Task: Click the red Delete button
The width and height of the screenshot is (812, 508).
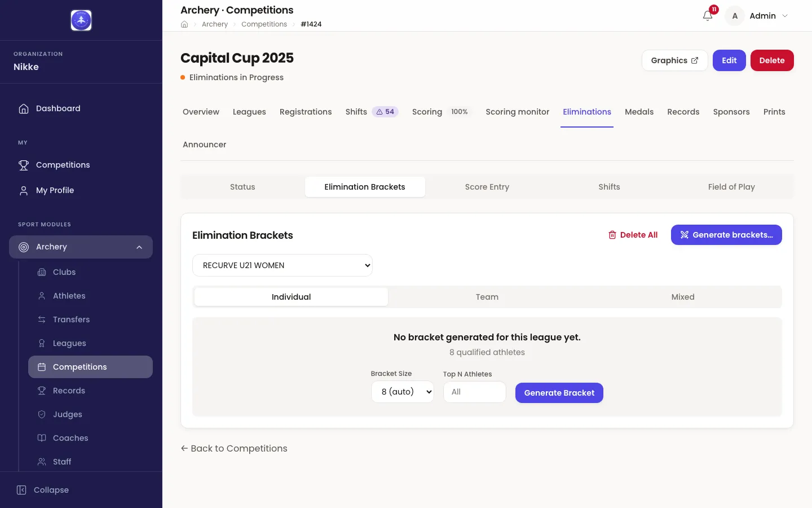Action: tap(772, 60)
